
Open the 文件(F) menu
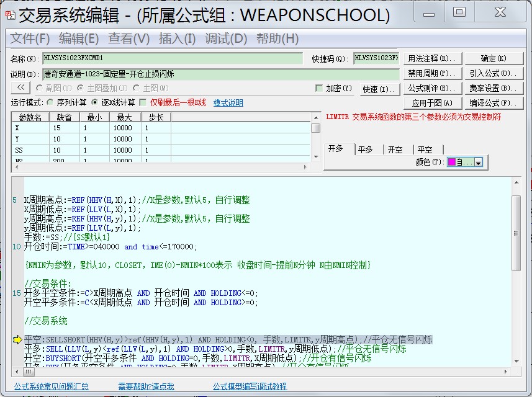click(x=30, y=38)
